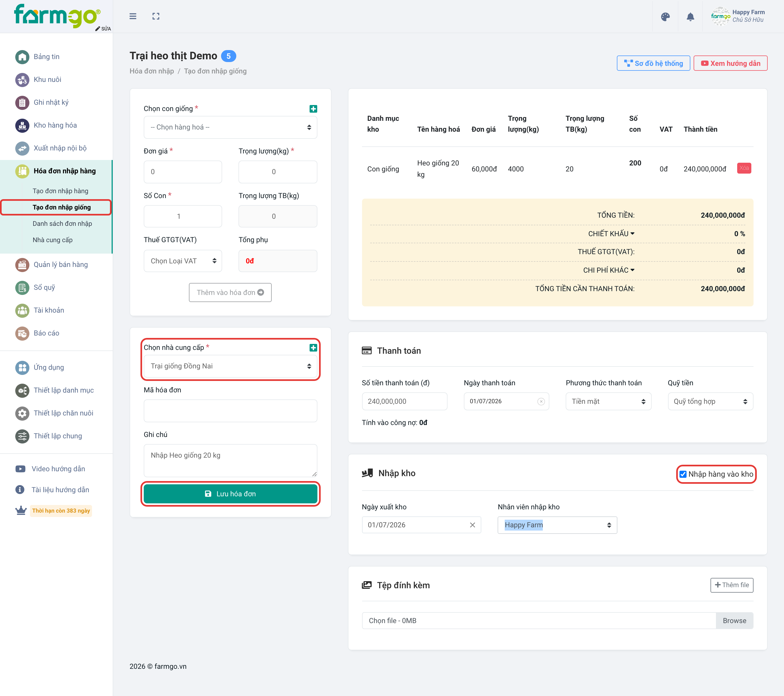Click the Mã hóa đơn input field
Viewport: 784px width, 696px height.
click(230, 411)
